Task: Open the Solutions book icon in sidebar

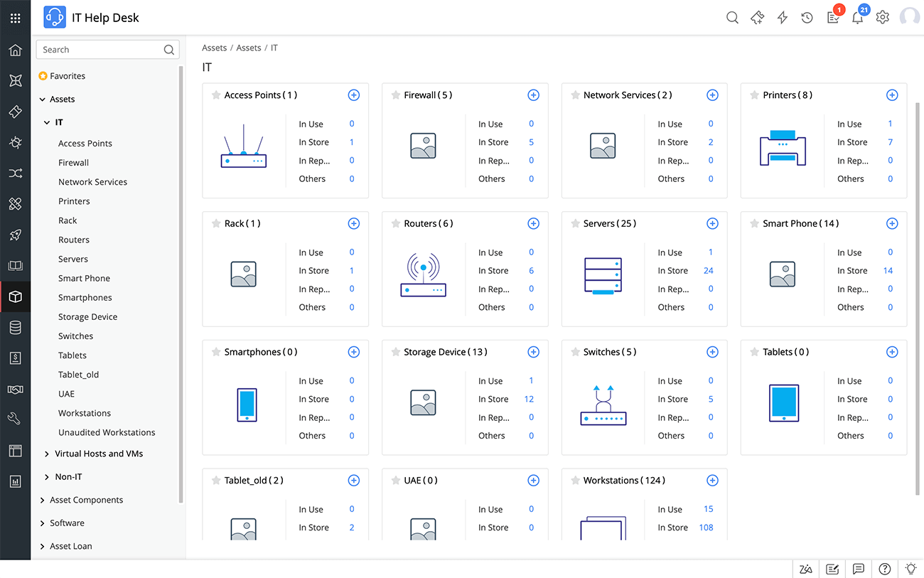Action: 16,265
